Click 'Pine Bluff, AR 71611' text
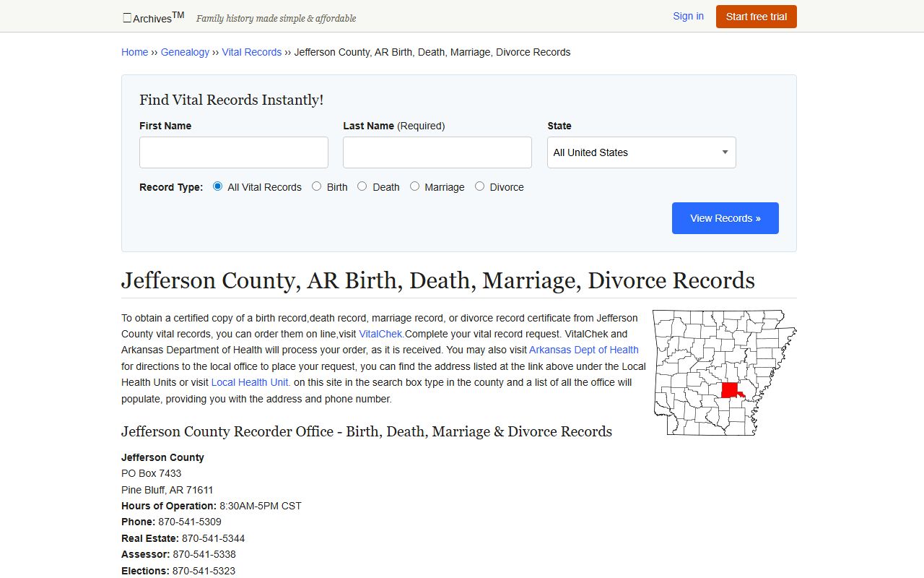The height and width of the screenshot is (578, 924). click(167, 490)
